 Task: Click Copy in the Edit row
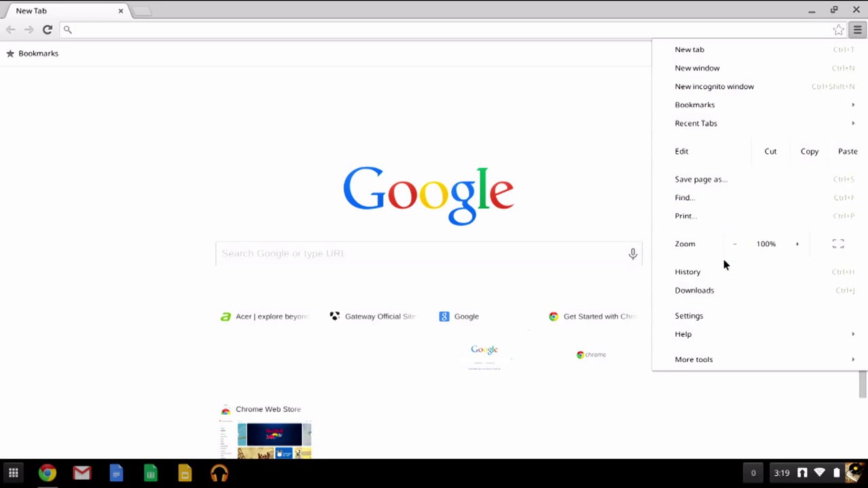coord(809,151)
